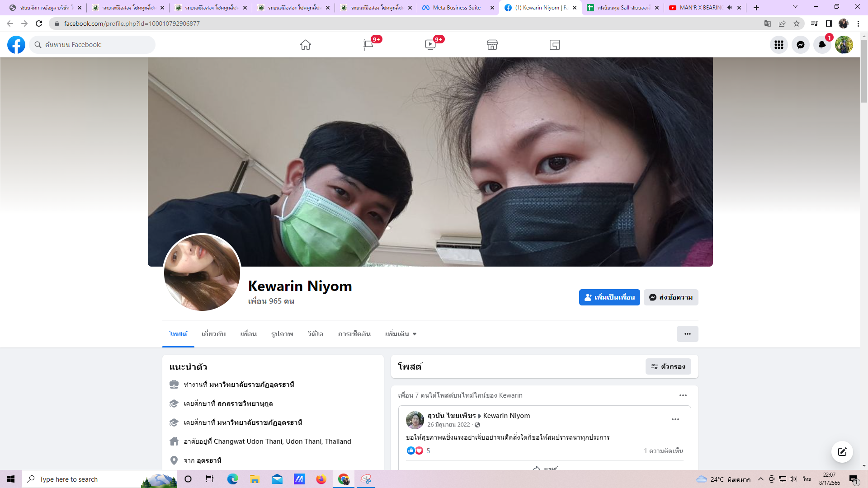Image resolution: width=868 pixels, height=488 pixels.
Task: Open Marketplace storefront icon
Action: click(492, 45)
